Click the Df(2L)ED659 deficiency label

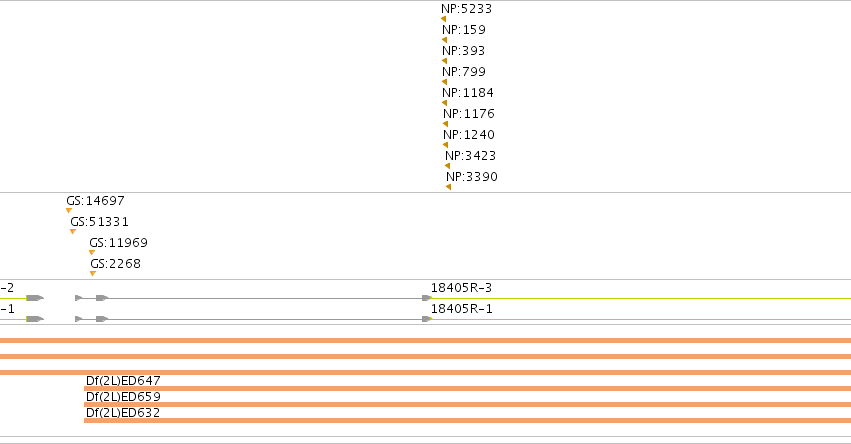point(123,397)
